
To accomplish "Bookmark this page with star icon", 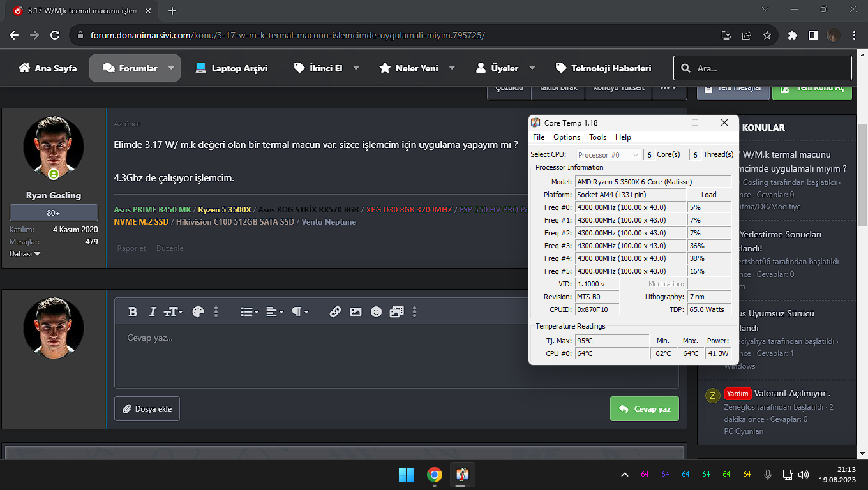I will [x=767, y=35].
